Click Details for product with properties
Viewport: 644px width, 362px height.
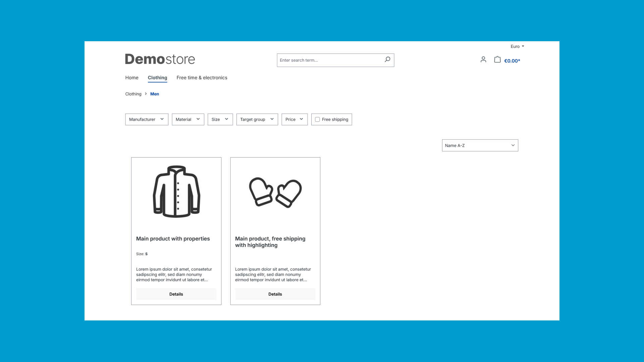[x=176, y=294]
